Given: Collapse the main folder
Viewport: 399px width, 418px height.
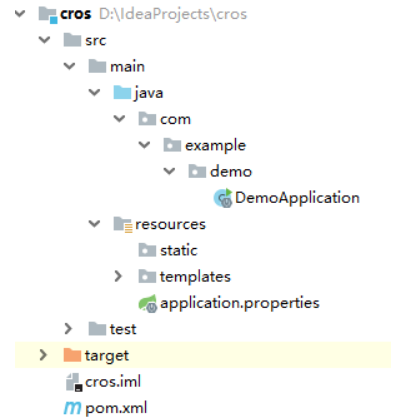Looking at the screenshot, I should tap(69, 66).
